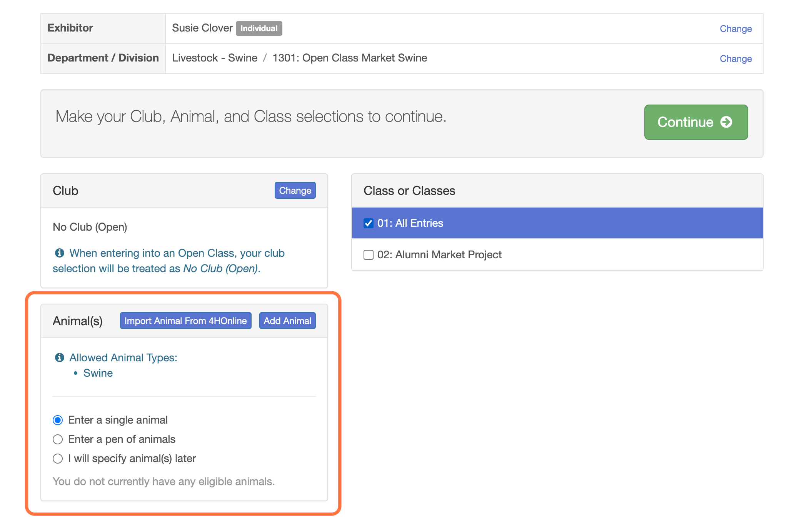Click Make your Club, Animal, and Class message
The width and height of the screenshot is (804, 532).
tap(251, 117)
